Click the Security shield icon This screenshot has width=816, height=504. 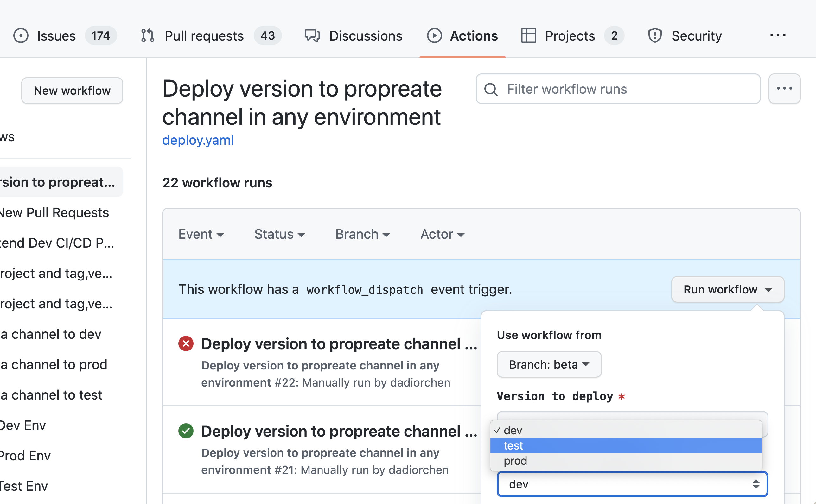[654, 36]
